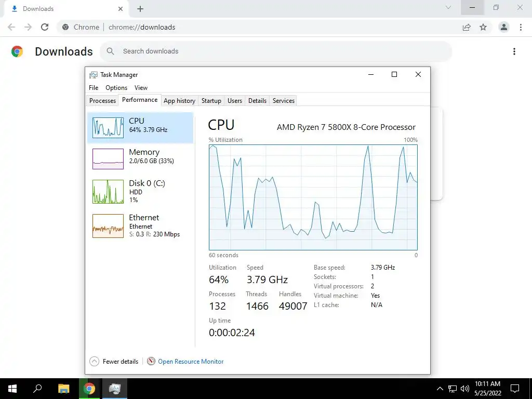Viewport: 532px width, 399px height.
Task: Open the Options menu in Task Manager
Action: tap(116, 87)
